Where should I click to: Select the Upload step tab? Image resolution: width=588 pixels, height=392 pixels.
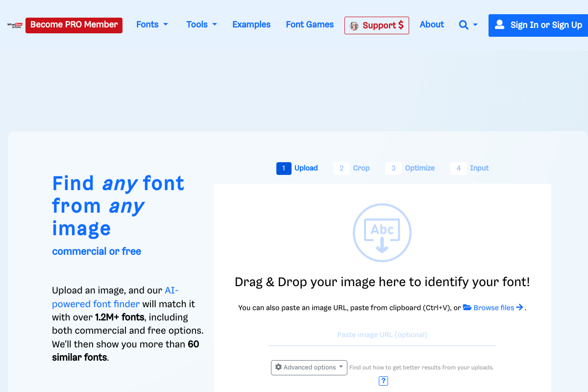coord(297,168)
